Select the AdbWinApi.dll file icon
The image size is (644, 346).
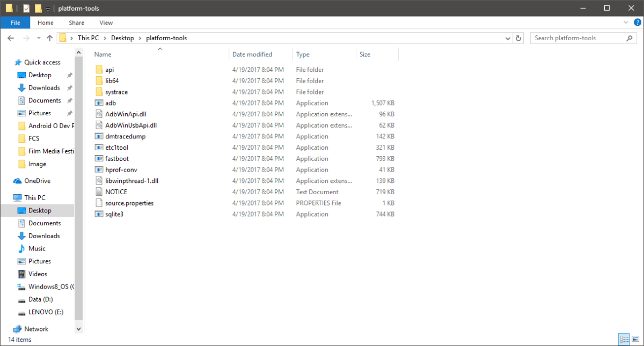pyautogui.click(x=99, y=114)
